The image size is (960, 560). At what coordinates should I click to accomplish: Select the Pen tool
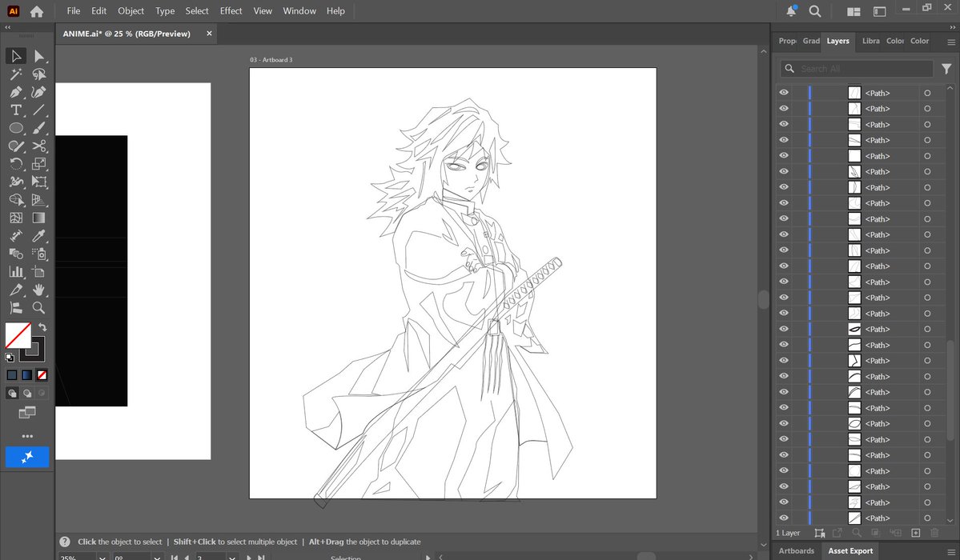(x=16, y=93)
